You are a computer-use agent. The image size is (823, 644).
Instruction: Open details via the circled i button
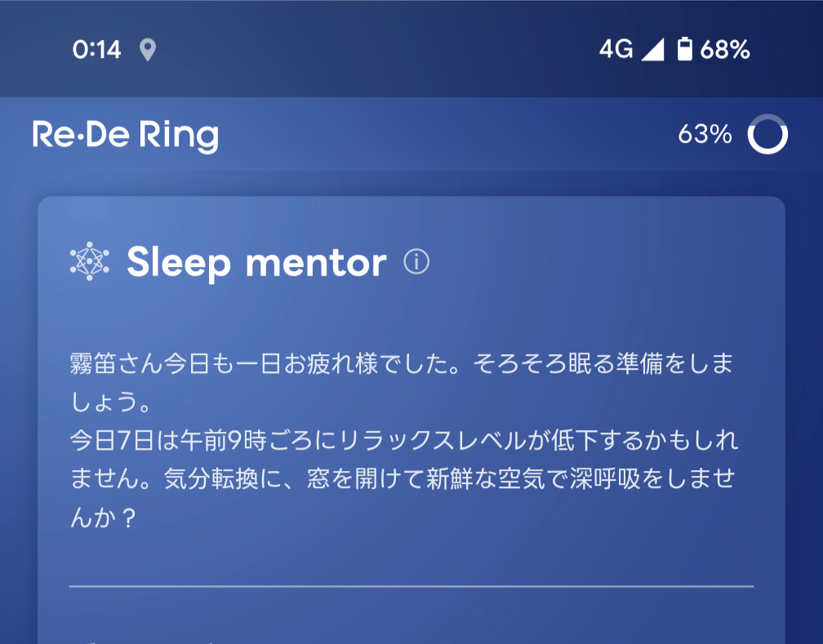pyautogui.click(x=416, y=263)
